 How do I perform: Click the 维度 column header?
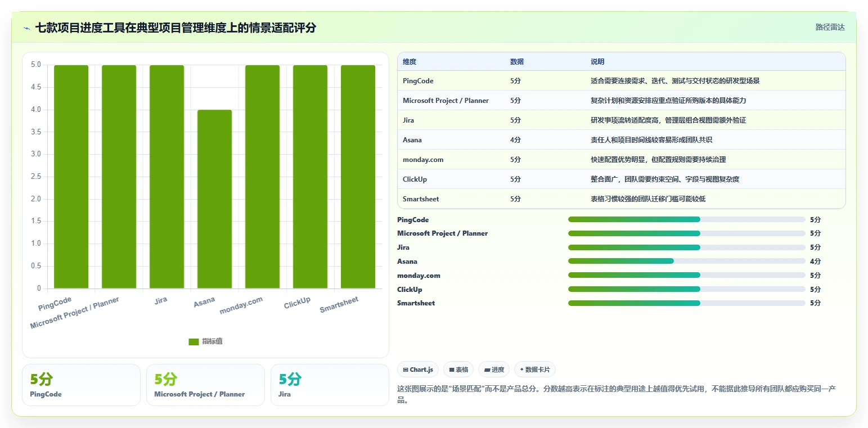[410, 62]
